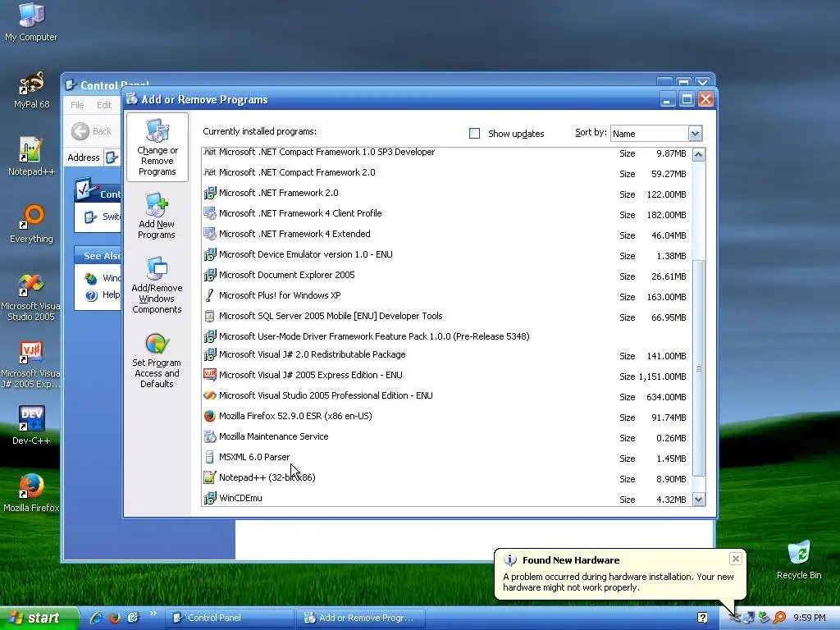The image size is (840, 630).
Task: Open My Computer desktop icon
Action: [x=31, y=22]
